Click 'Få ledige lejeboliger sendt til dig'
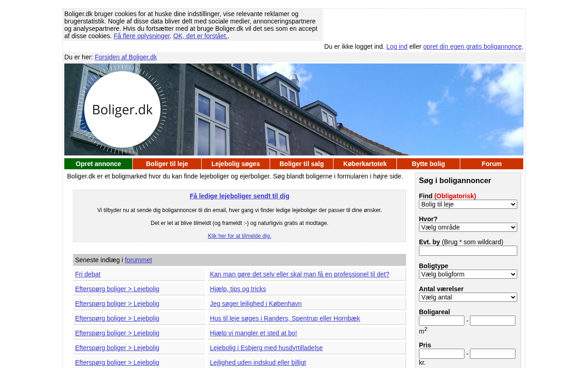588x368 pixels. coord(239,196)
